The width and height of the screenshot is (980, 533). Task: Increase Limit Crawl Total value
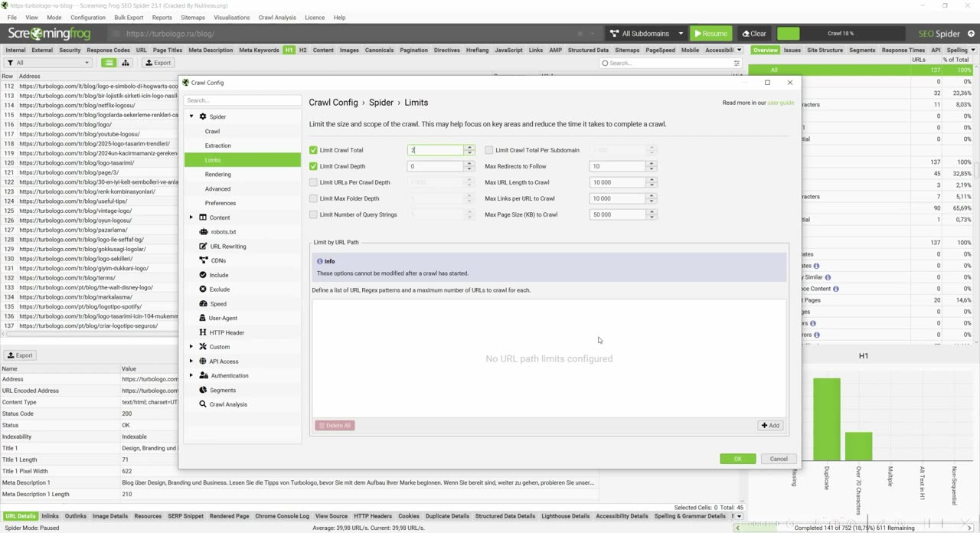(469, 148)
